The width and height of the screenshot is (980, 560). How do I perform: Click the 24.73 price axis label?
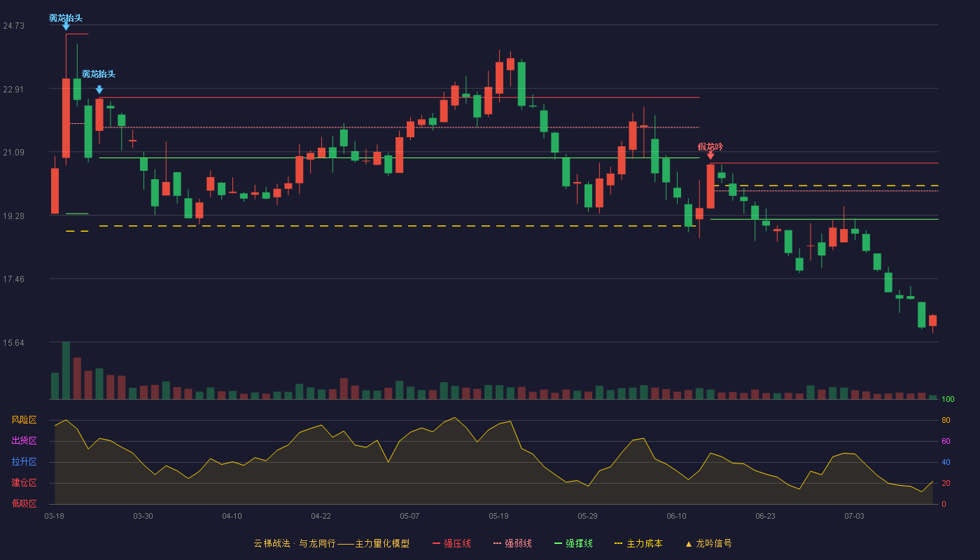click(x=13, y=26)
